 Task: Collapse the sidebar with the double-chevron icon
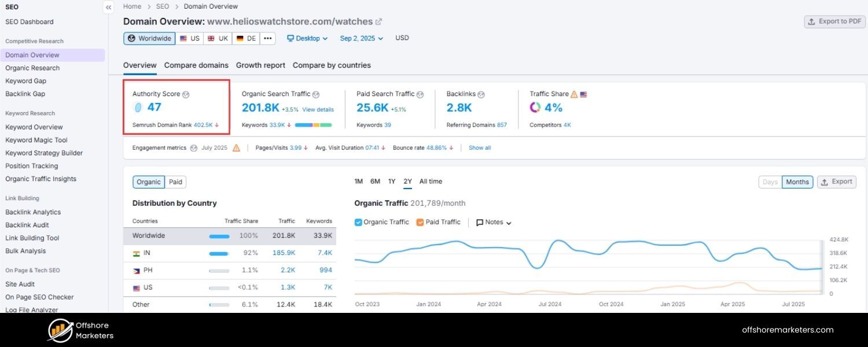tap(108, 8)
